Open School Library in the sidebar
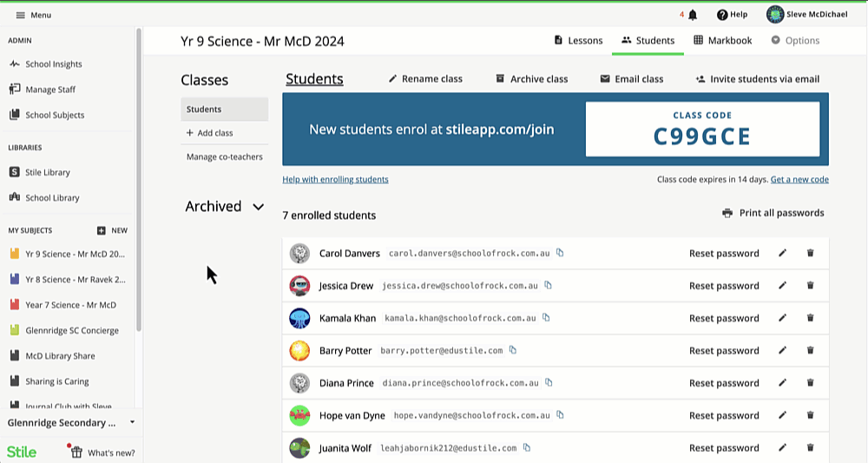 point(44,198)
